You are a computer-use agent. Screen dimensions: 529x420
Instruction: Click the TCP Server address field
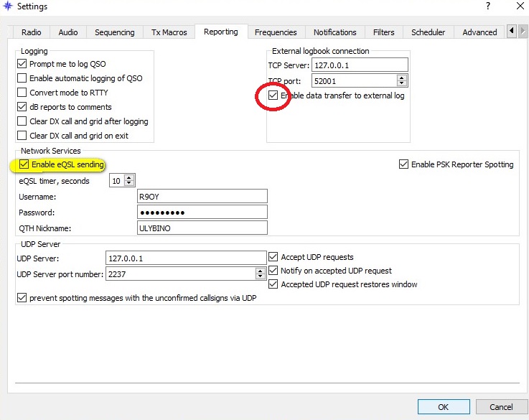point(359,65)
